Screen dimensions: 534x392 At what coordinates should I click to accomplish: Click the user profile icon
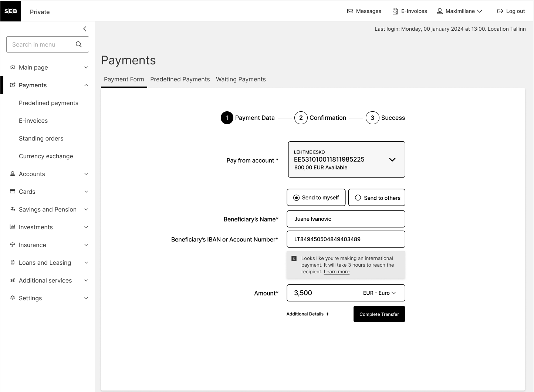click(440, 11)
